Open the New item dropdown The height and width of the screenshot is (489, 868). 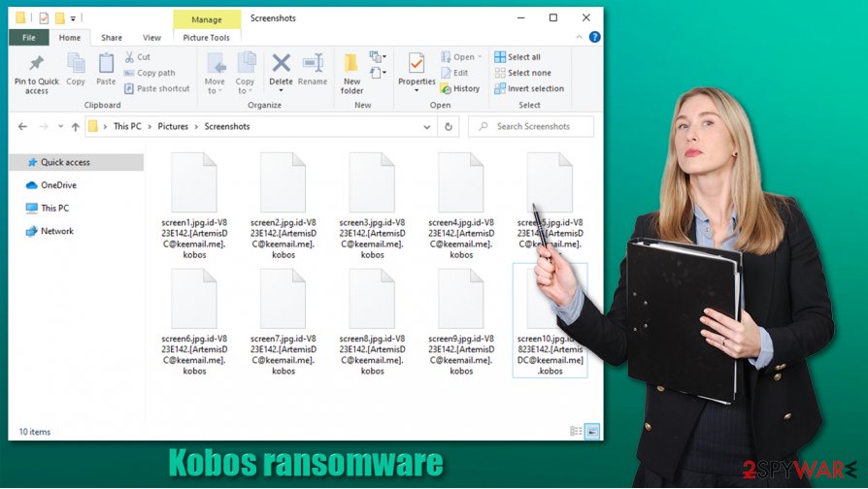pyautogui.click(x=378, y=57)
